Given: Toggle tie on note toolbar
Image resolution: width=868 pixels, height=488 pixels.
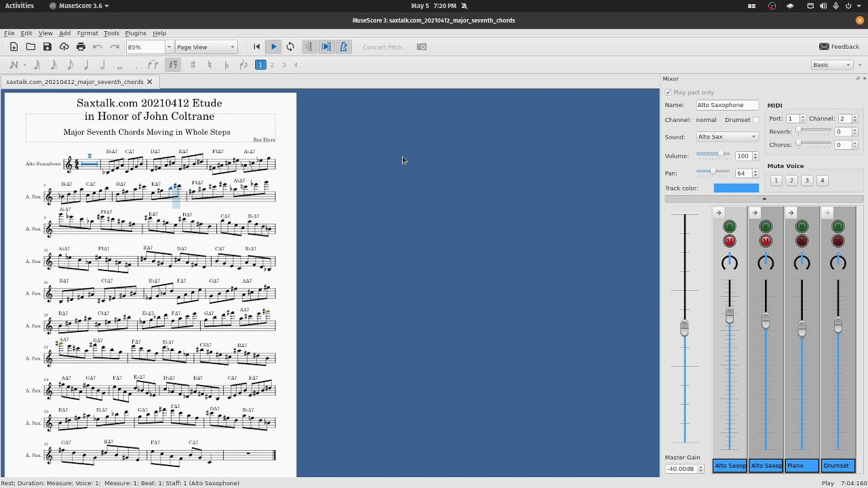Looking at the screenshot, I should point(153,65).
